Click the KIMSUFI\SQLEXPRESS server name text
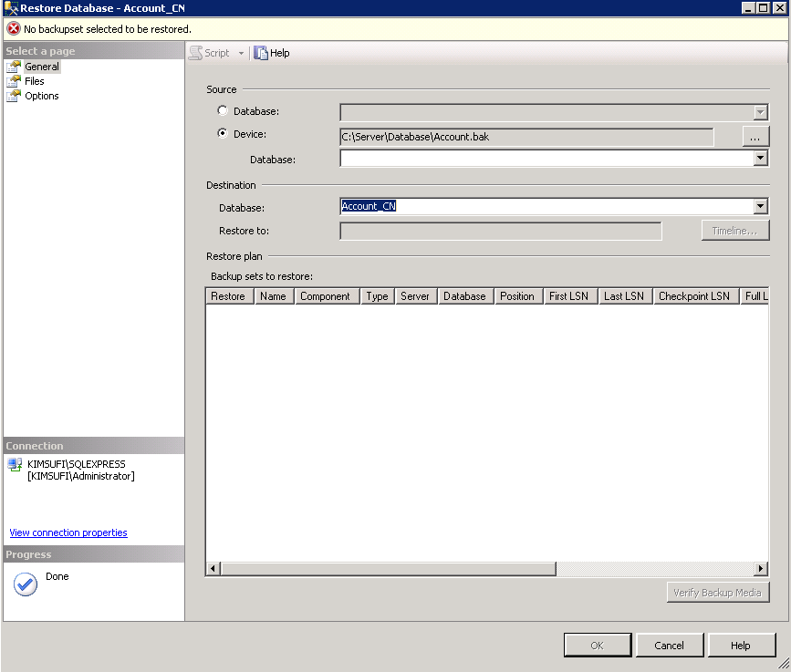 tap(76, 464)
